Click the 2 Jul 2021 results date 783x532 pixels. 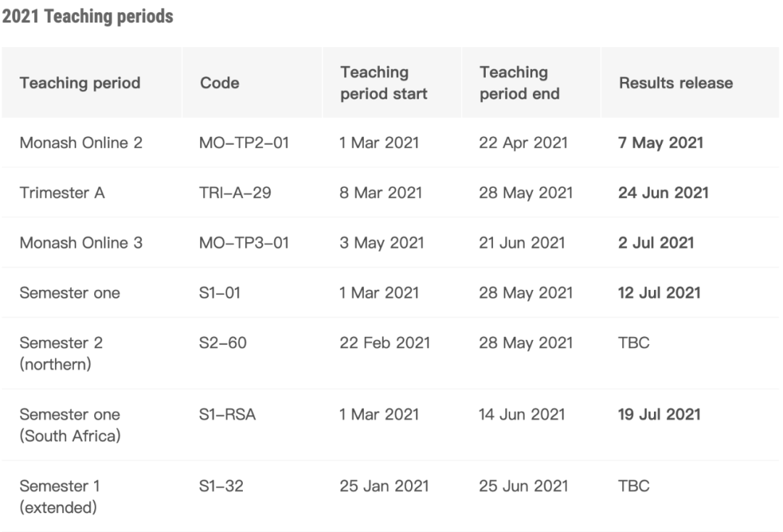[x=656, y=243]
